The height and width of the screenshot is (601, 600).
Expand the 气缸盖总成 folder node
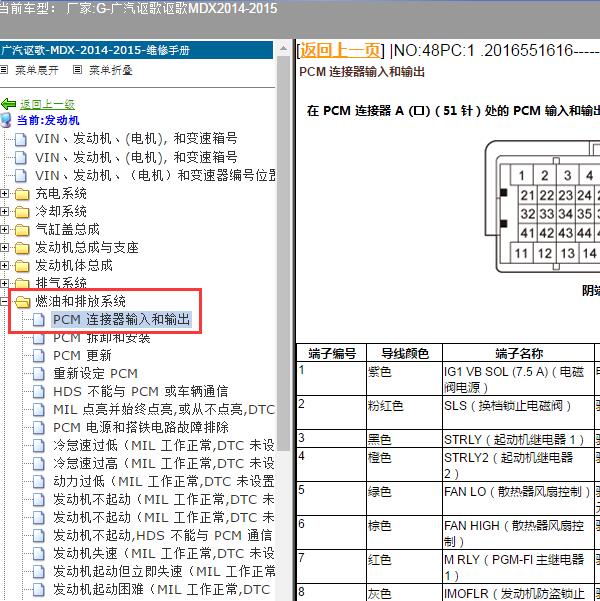point(4,230)
